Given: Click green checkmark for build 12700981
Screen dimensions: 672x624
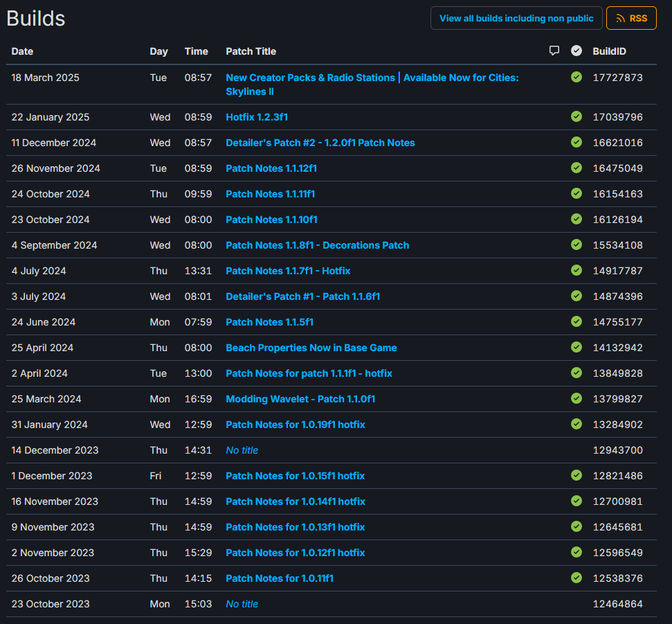Looking at the screenshot, I should coord(576,501).
